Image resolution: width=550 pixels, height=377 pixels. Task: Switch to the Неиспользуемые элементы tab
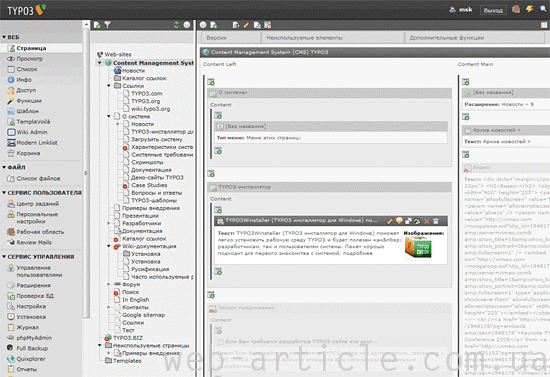[x=333, y=38]
